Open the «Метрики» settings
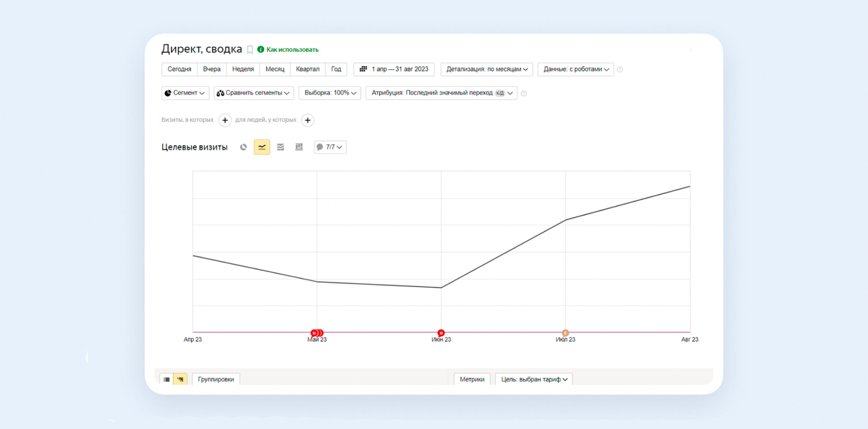This screenshot has width=868, height=429. (x=472, y=379)
